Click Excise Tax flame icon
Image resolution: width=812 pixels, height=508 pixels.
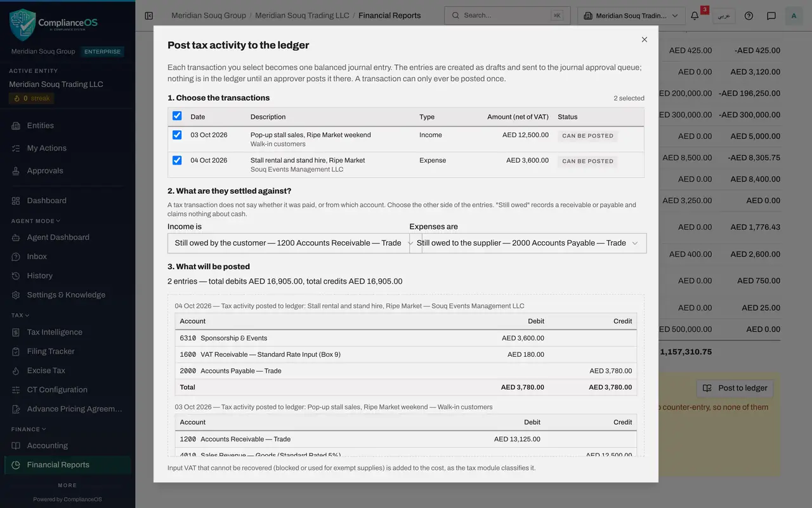coord(16,370)
